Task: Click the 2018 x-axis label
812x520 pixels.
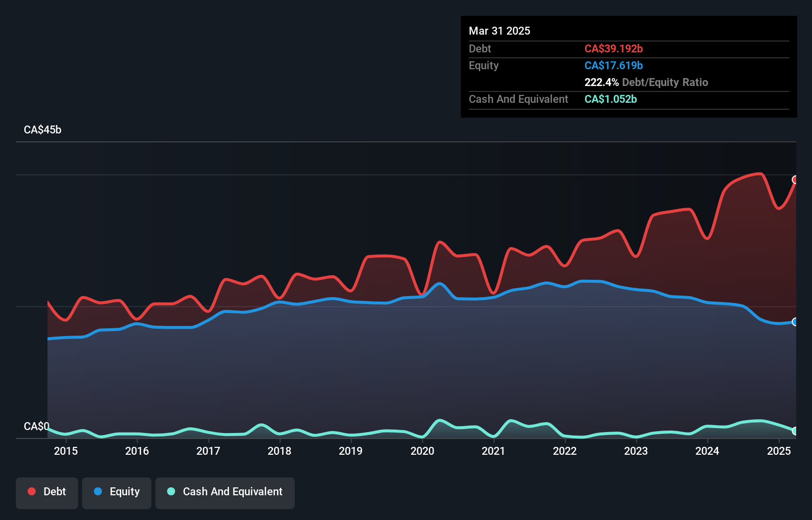Action: [x=279, y=451]
